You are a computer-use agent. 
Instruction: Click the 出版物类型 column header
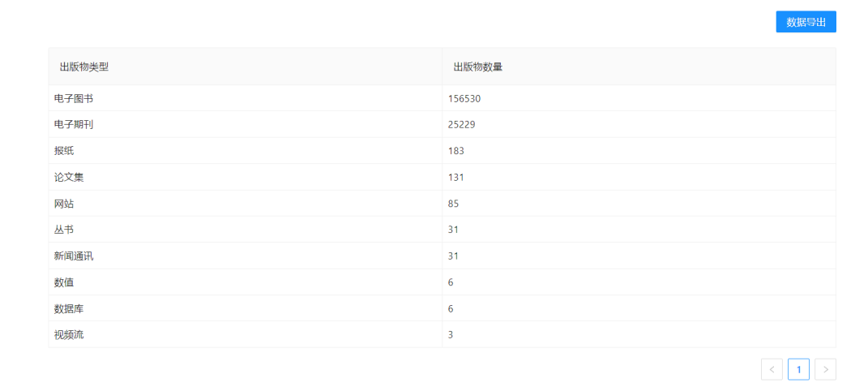84,67
